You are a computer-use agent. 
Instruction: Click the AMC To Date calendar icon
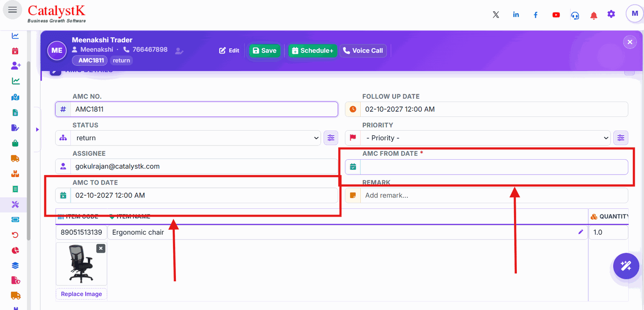(63, 196)
